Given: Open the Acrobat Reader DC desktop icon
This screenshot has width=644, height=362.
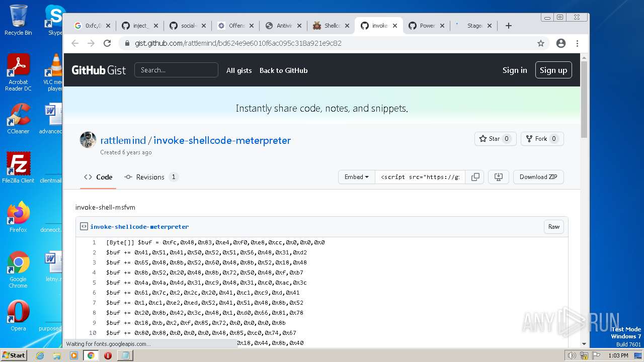Looking at the screenshot, I should coord(18,72).
